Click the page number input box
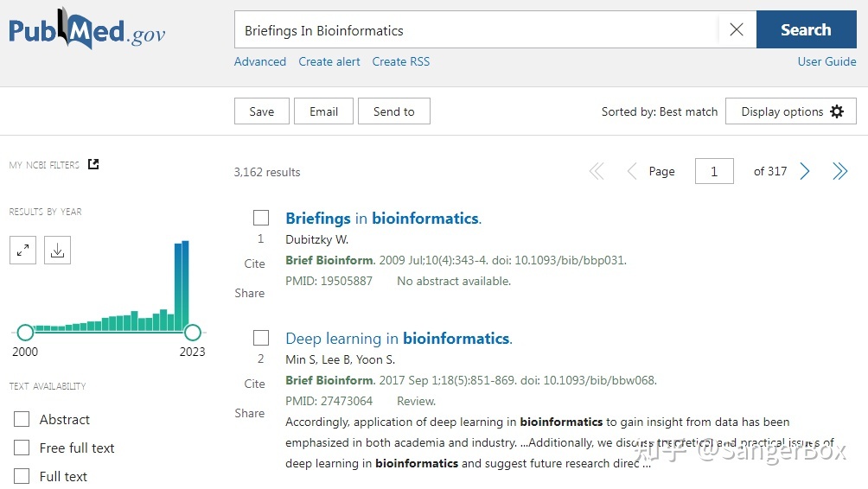Screen dimensions: 868x489 coord(714,171)
